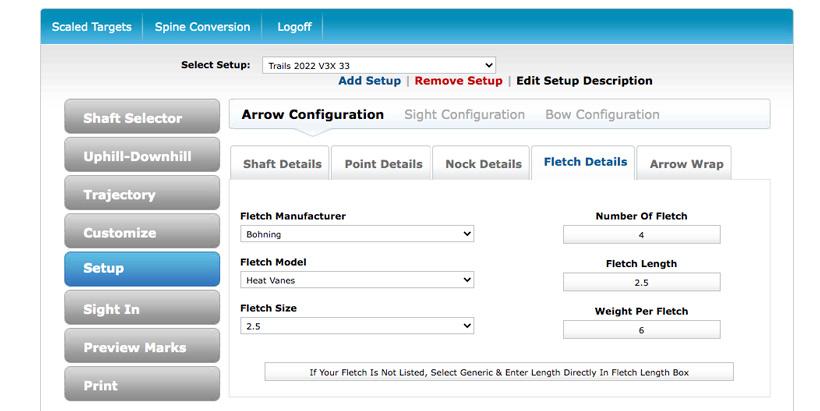This screenshot has width=820, height=411.
Task: Select the Nock Details tab
Action: tap(483, 164)
